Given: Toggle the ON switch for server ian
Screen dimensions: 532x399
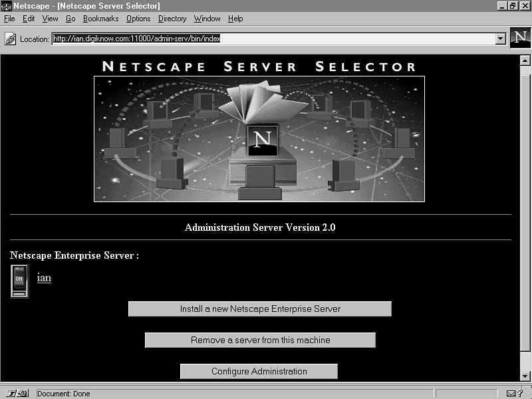Looking at the screenshot, I should point(19,281).
